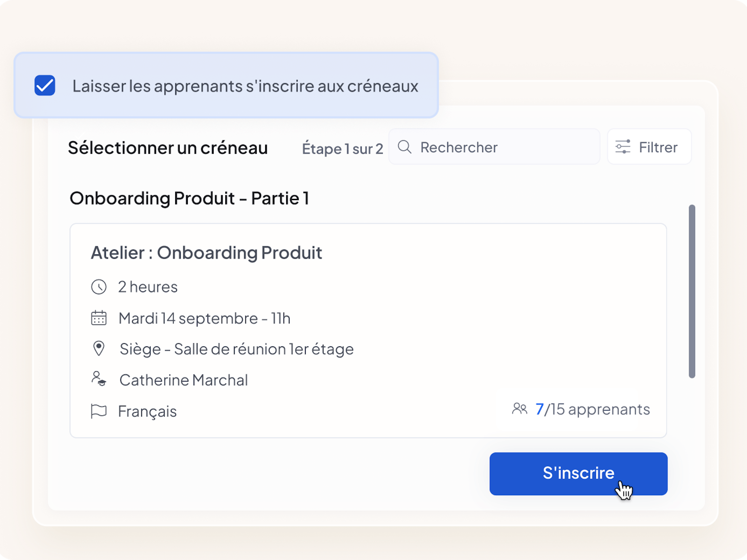Select the Atelier Onboarding Produit slot card
The image size is (747, 560).
(x=368, y=330)
